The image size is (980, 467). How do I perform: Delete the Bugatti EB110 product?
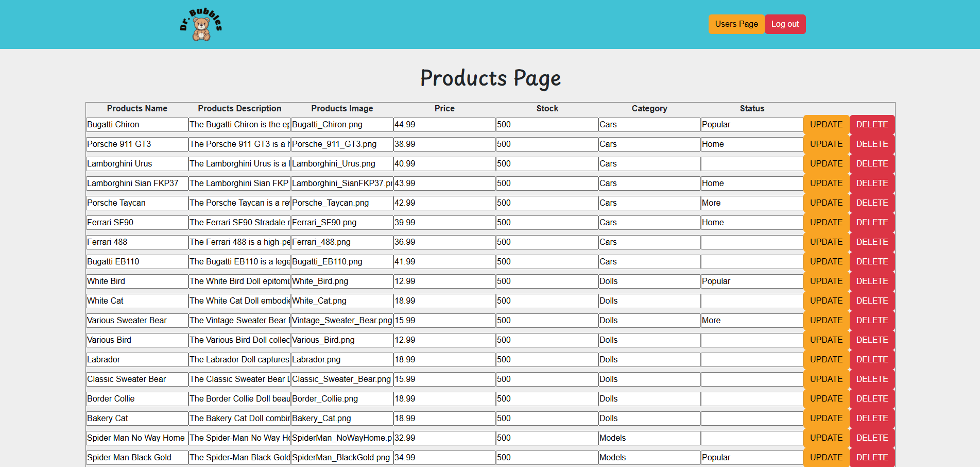pos(872,261)
